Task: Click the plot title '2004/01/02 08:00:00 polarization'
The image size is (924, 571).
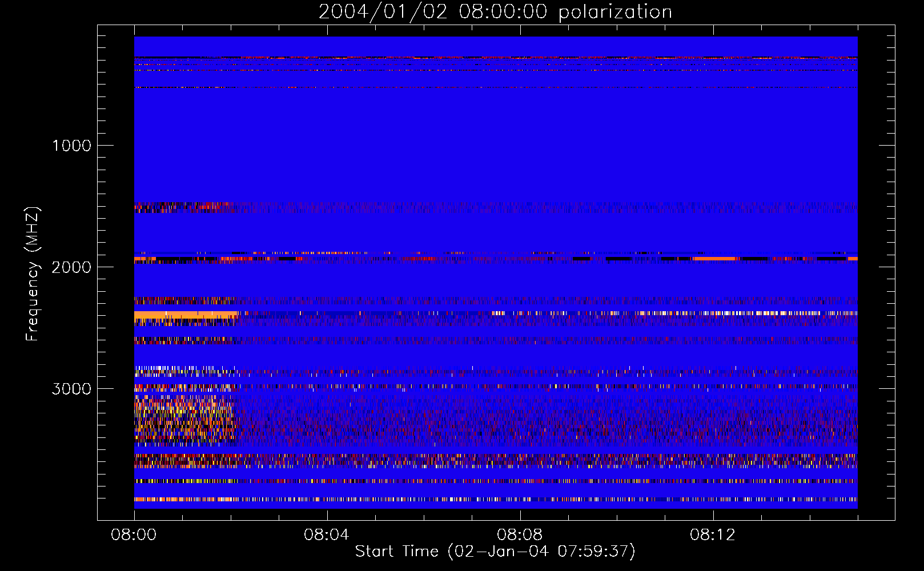Action: point(495,12)
